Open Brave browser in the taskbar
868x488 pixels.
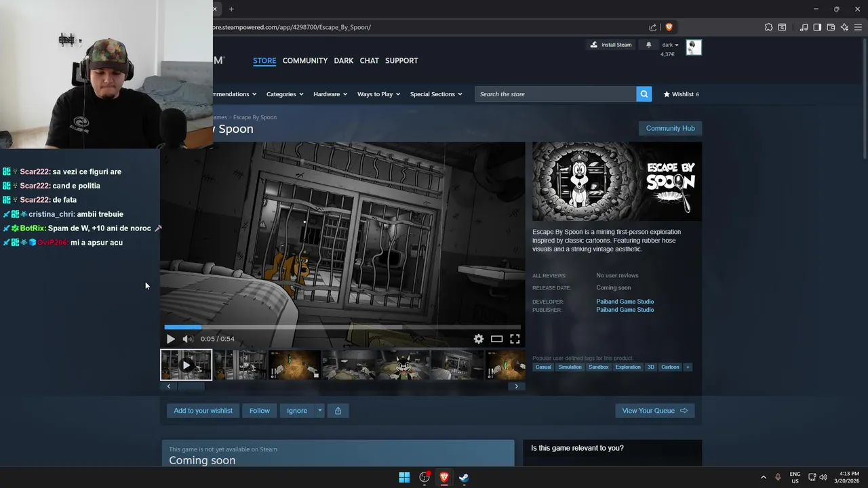(444, 477)
